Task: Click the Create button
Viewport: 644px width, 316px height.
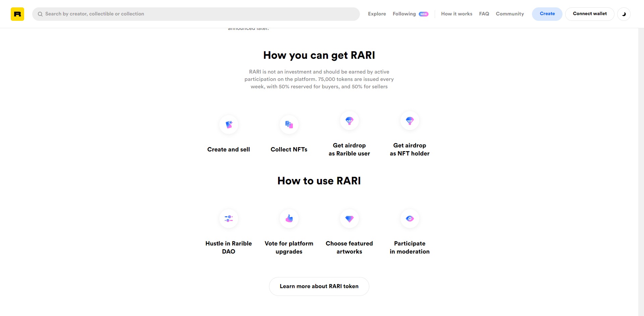Action: coord(547,14)
